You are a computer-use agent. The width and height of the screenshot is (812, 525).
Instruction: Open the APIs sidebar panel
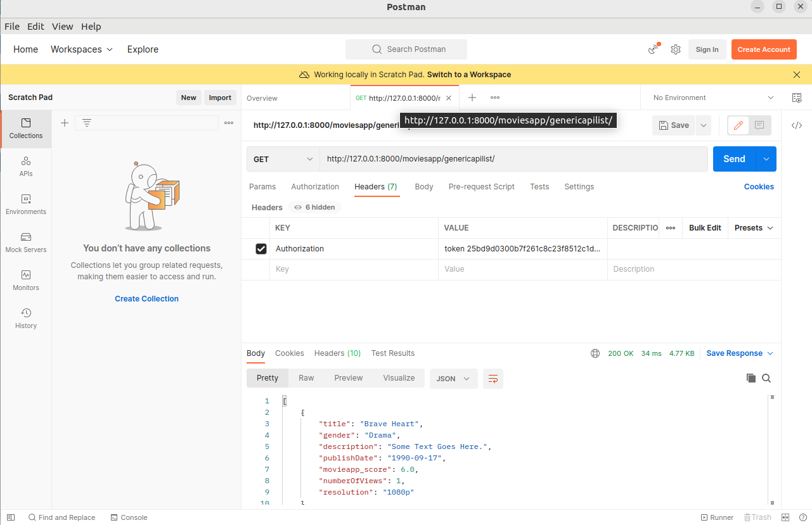point(26,167)
